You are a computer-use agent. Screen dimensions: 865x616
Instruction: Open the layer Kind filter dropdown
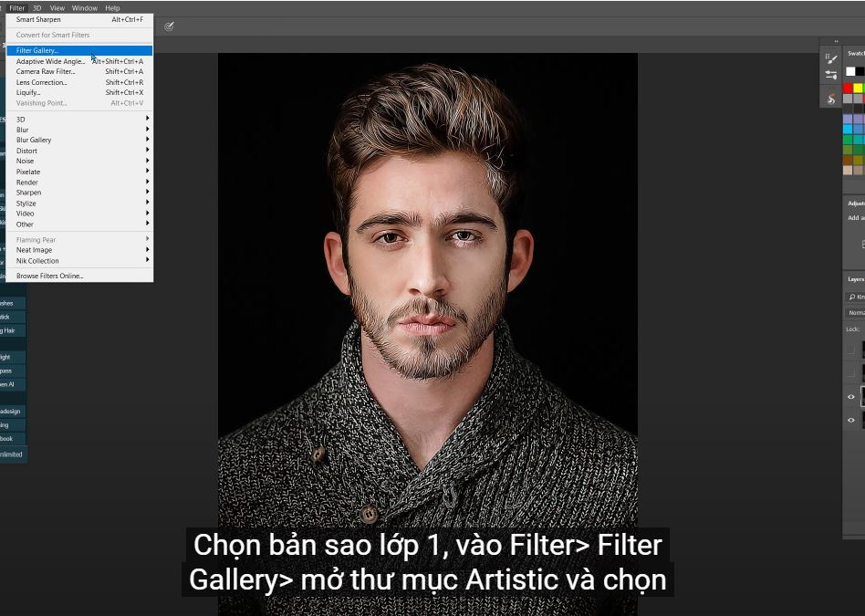[856, 297]
